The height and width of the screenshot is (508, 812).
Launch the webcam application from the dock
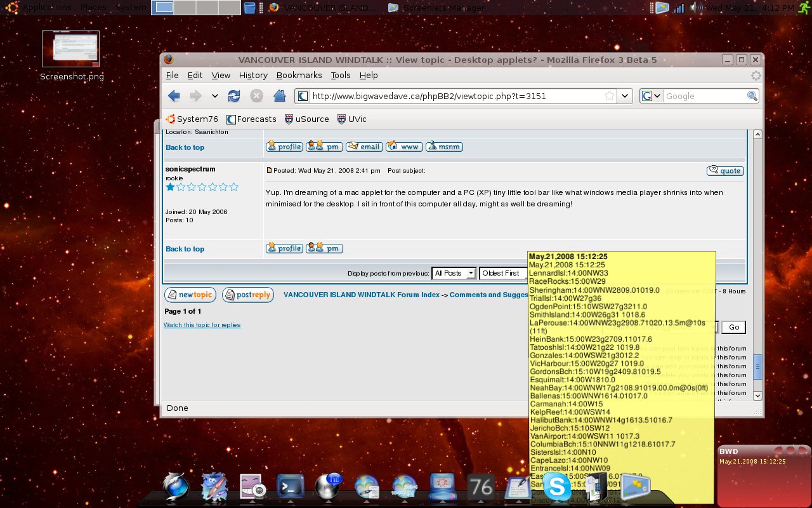tap(252, 486)
